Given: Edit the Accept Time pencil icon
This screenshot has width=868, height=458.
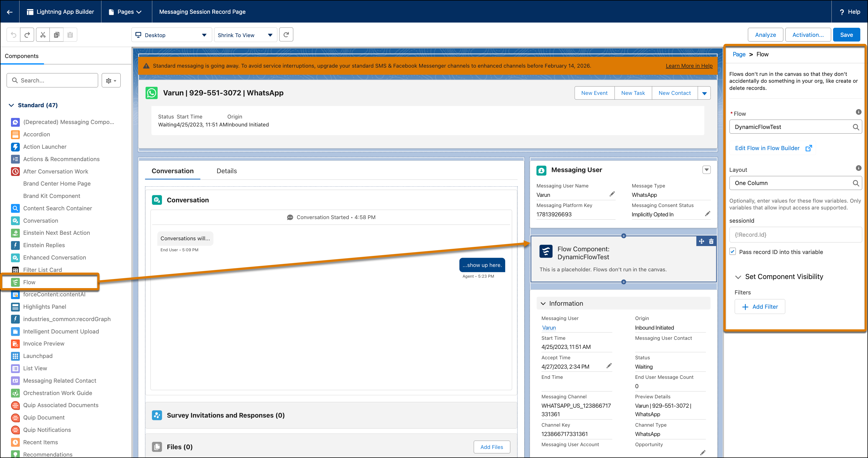Looking at the screenshot, I should (609, 366).
